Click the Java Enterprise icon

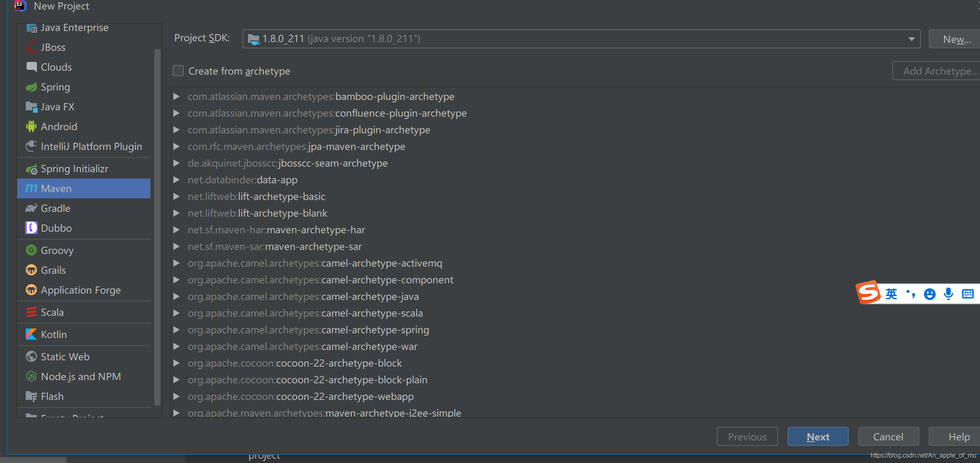31,28
